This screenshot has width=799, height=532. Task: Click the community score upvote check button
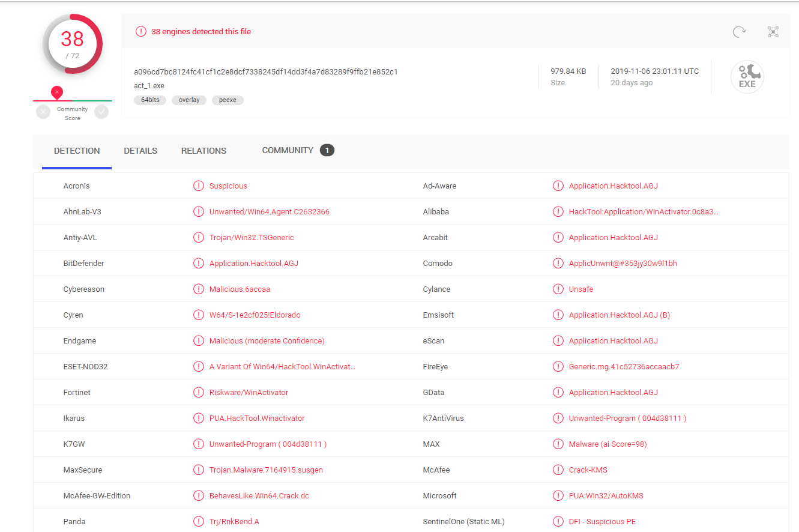pyautogui.click(x=101, y=111)
